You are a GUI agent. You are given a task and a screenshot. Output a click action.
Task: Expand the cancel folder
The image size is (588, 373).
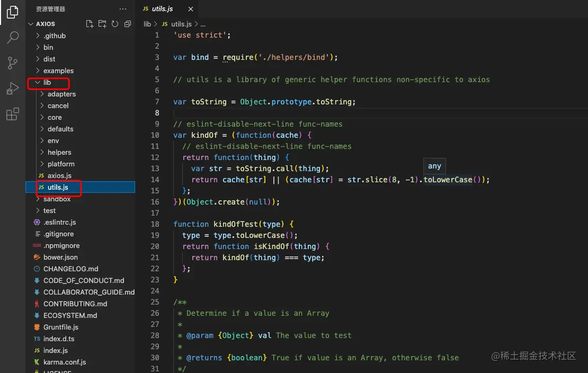click(80, 105)
